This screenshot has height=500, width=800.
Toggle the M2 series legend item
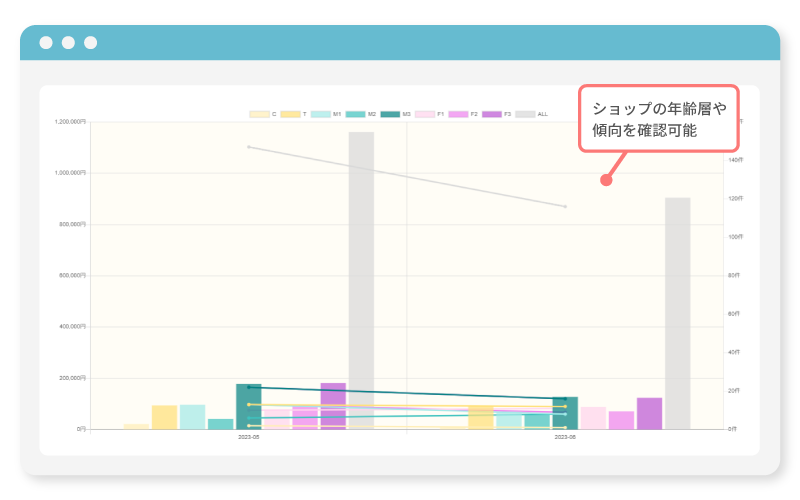[361, 114]
